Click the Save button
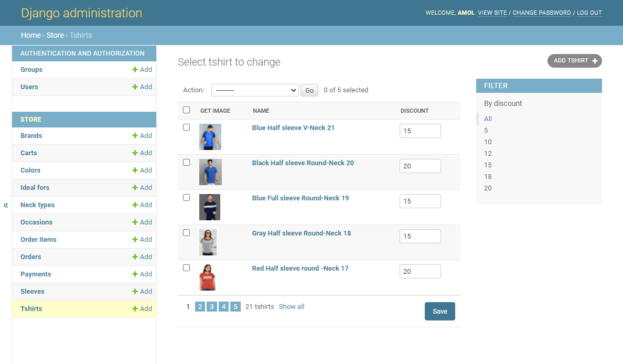The height and width of the screenshot is (364, 623). point(439,311)
